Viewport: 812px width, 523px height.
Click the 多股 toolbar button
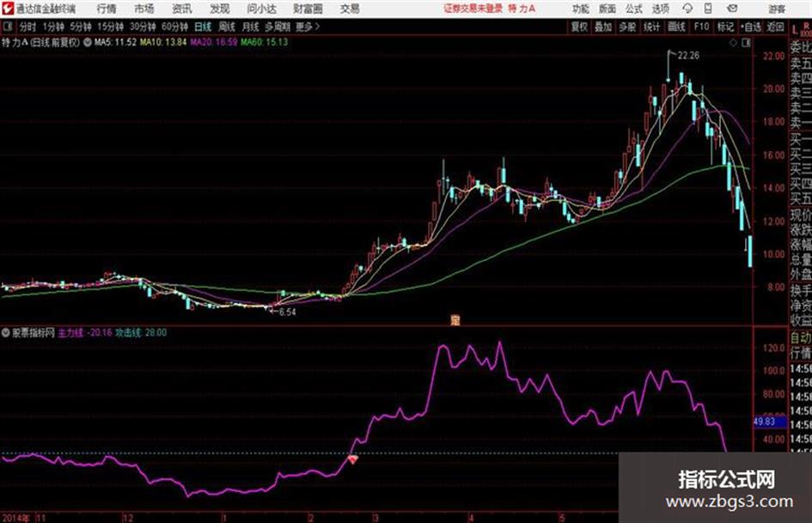[627, 27]
